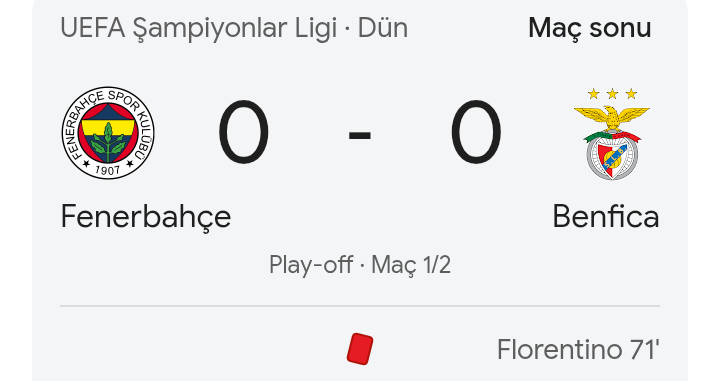Click the "Play-off" stage label
This screenshot has height=381, width=711.
[x=311, y=265]
